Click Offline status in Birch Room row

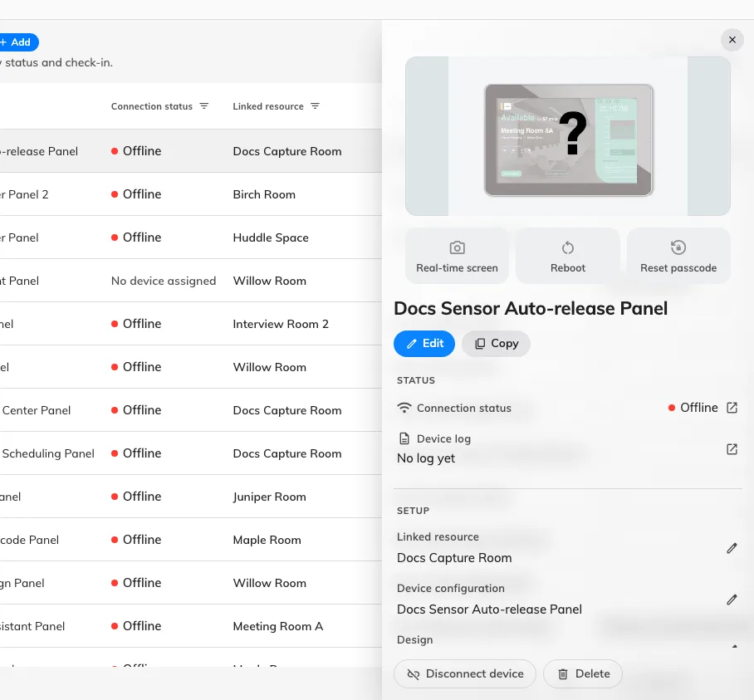[136, 194]
